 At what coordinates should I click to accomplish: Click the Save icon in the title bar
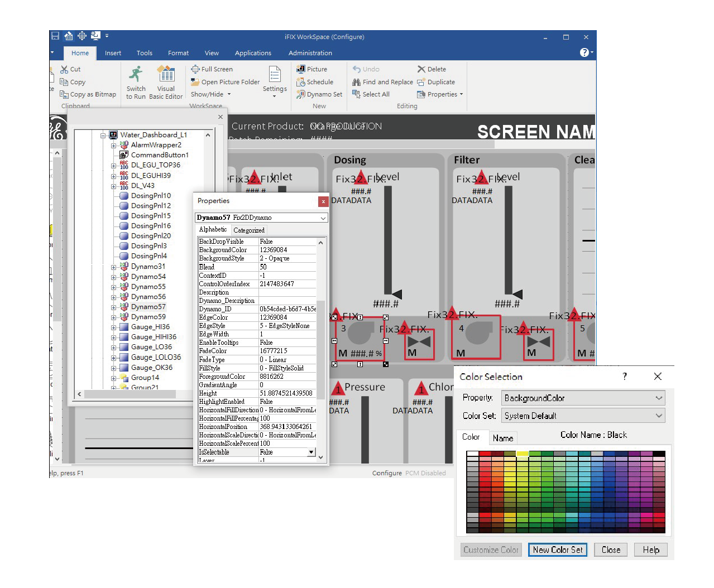click(x=55, y=36)
